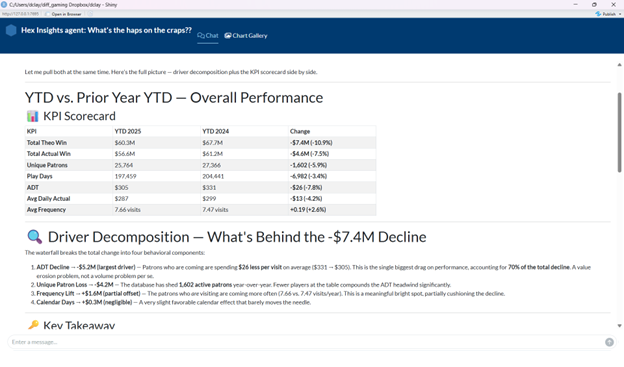Click the Shiny app icon in the title bar
This screenshot has width=624, height=367.
pyautogui.click(x=4, y=4)
